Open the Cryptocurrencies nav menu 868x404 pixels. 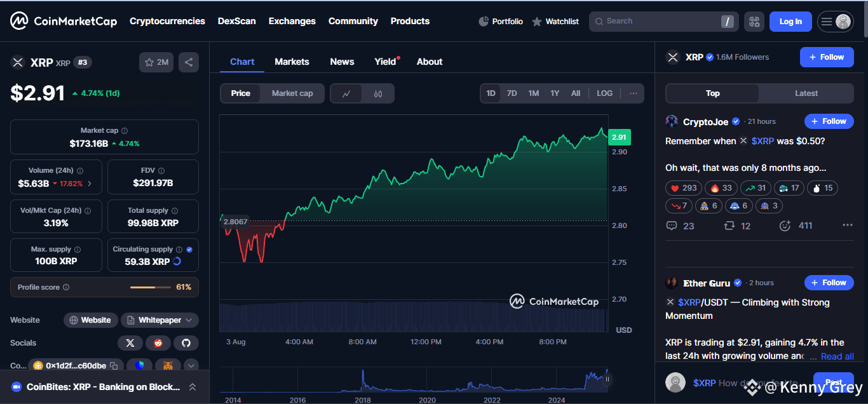pos(167,21)
